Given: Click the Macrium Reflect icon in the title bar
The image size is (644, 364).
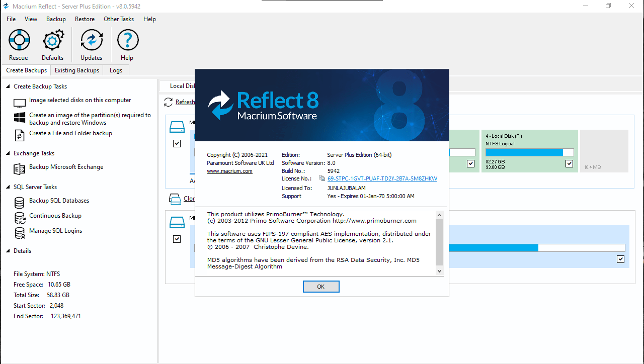Looking at the screenshot, I should click(x=6, y=6).
